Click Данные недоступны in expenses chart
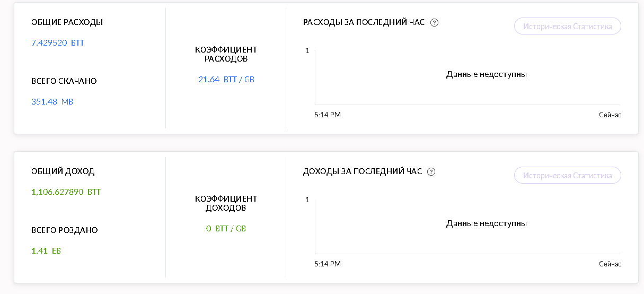The height and width of the screenshot is (294, 644). (486, 74)
